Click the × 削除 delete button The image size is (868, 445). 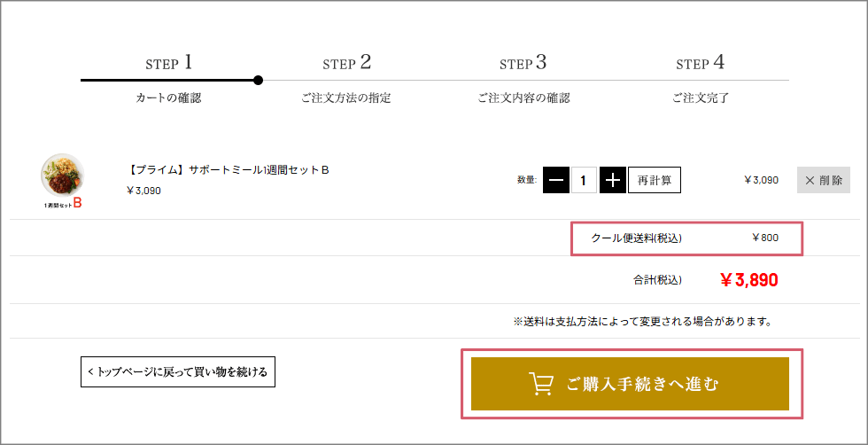pos(823,180)
